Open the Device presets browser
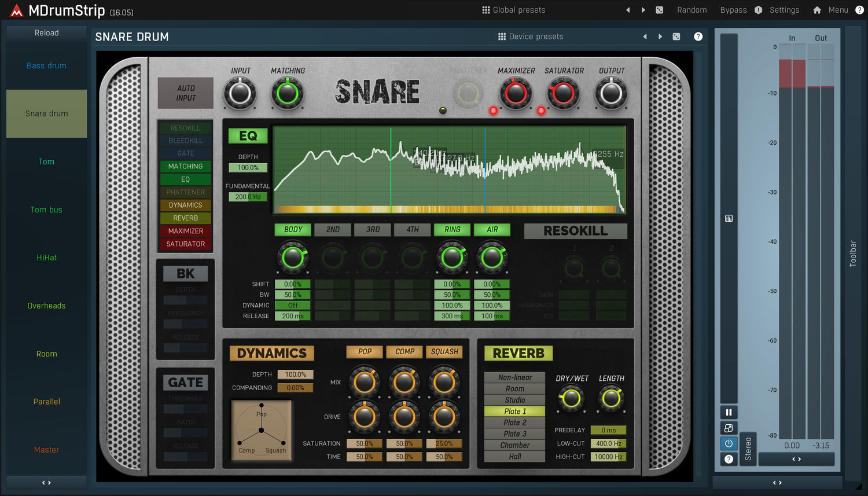 pos(530,36)
